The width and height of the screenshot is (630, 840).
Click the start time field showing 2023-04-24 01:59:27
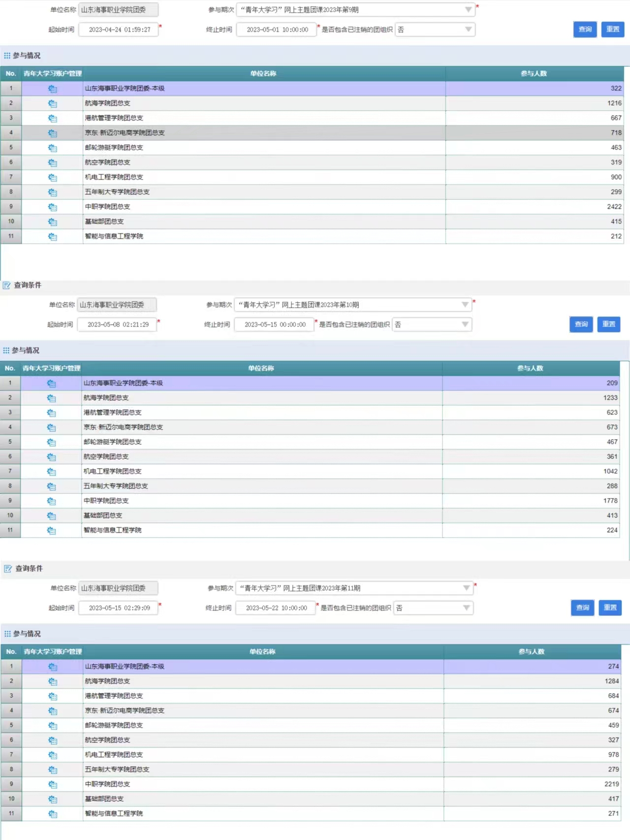119,30
